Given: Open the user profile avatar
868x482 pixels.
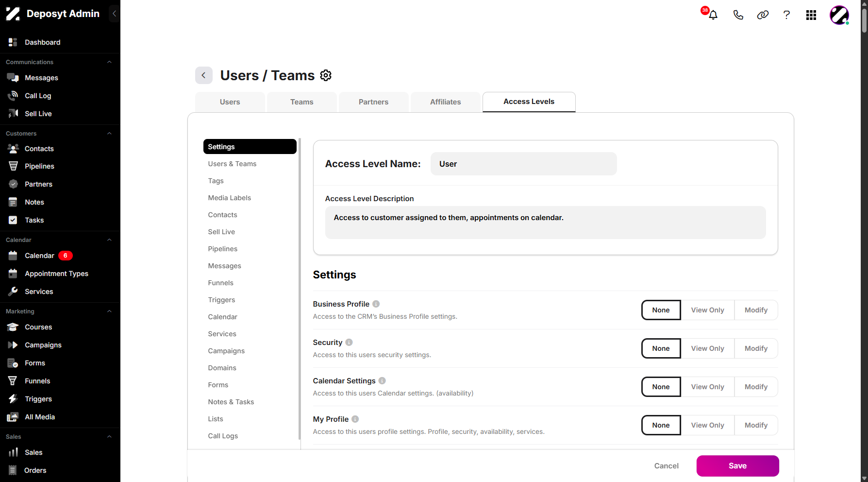Looking at the screenshot, I should [839, 15].
